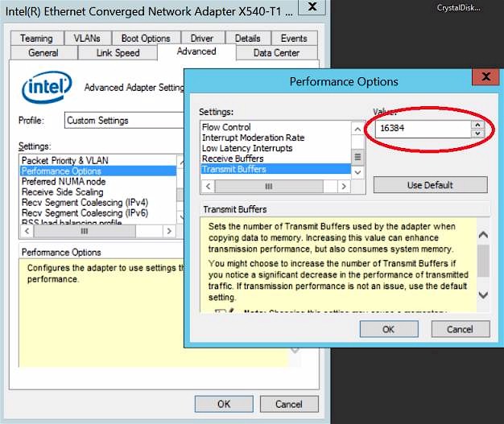Click left arrow of adapter settings horizontal scrollbar
Image resolution: width=504 pixels, height=424 pixels.
pyautogui.click(x=27, y=231)
